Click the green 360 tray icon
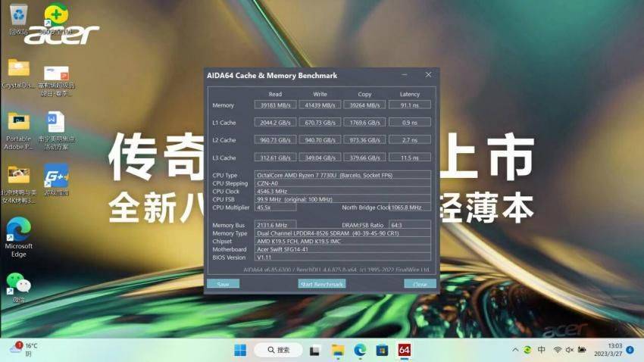 coord(527,350)
